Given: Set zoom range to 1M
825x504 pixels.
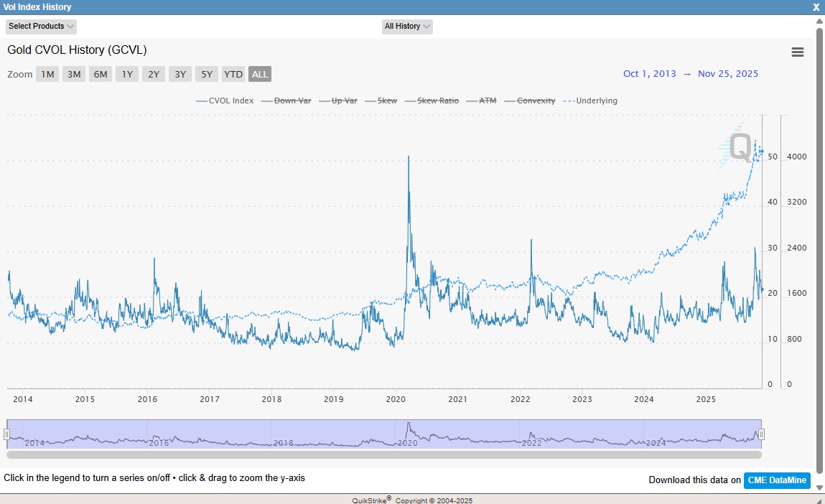Looking at the screenshot, I should click(x=47, y=74).
